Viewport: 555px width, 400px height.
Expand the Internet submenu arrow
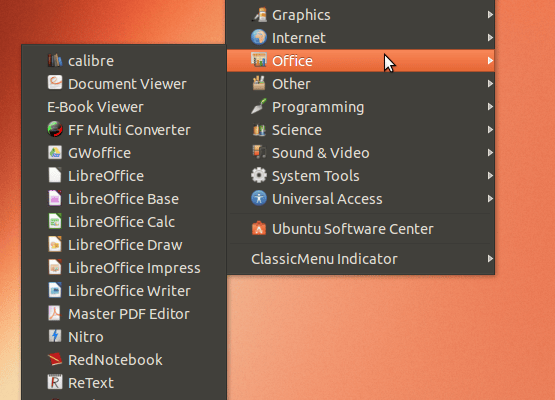click(490, 38)
